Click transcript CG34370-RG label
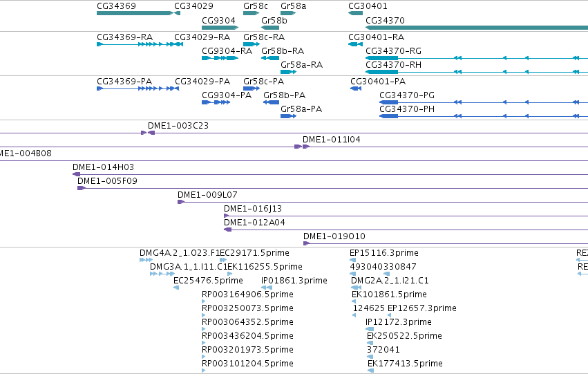The height and width of the screenshot is (374, 588). point(393,51)
